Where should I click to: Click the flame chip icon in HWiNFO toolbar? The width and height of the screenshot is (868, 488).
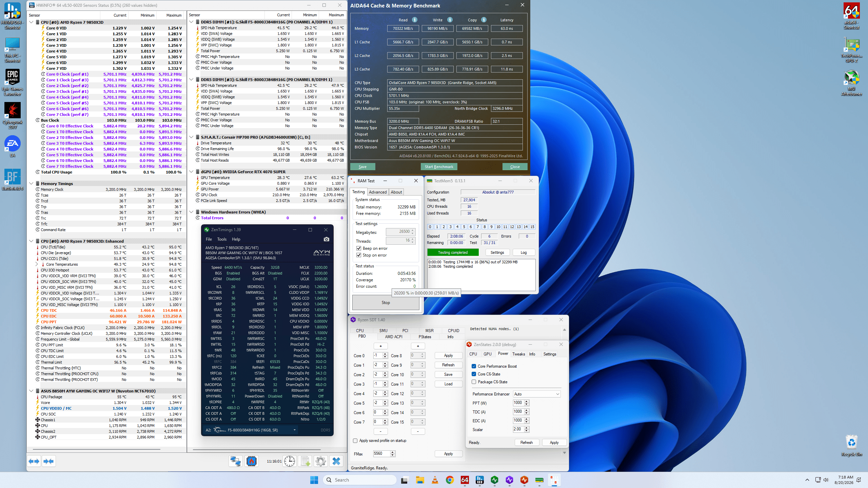pyautogui.click(x=252, y=461)
